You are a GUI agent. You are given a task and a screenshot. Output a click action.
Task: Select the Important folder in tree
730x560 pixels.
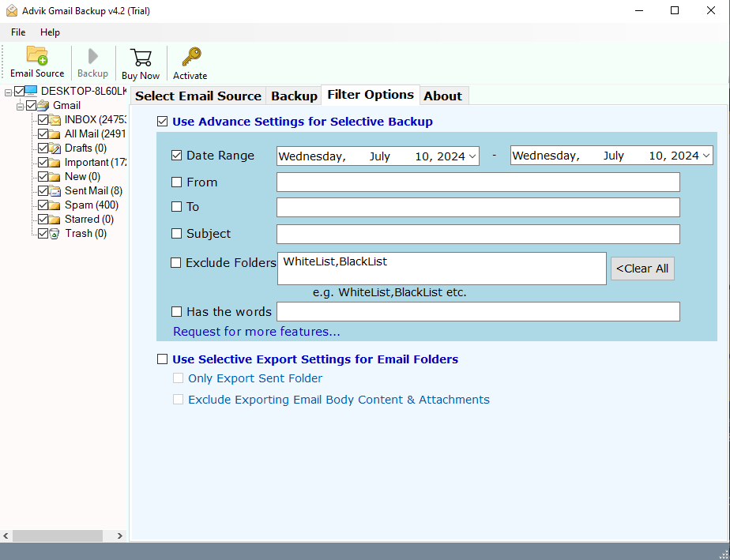coord(96,163)
